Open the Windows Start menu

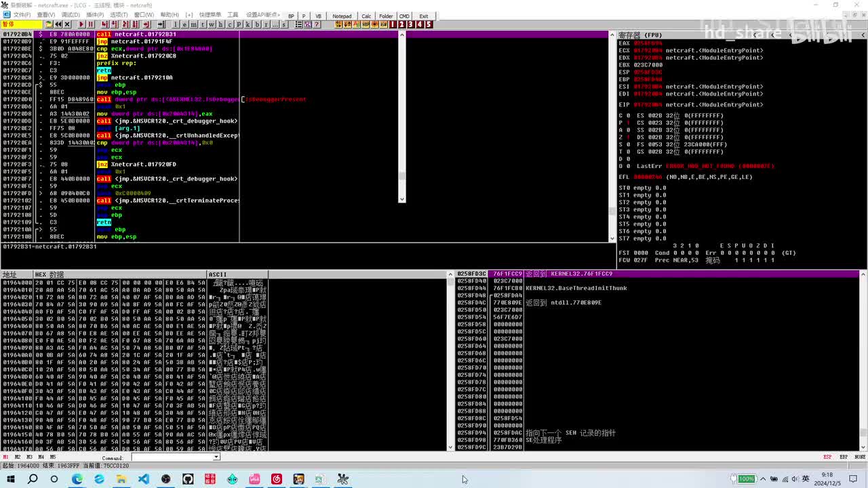[10, 479]
